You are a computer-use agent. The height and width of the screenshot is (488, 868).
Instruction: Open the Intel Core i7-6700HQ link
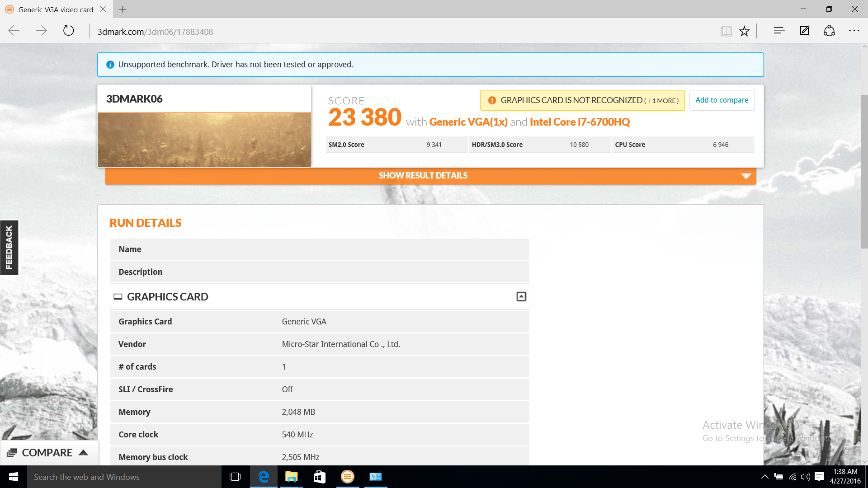tap(580, 122)
